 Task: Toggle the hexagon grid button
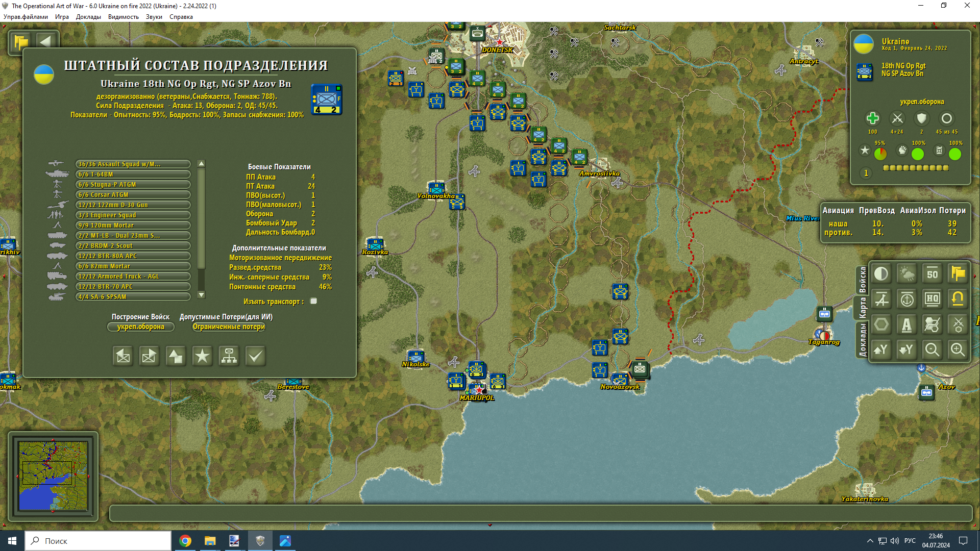tap(881, 324)
